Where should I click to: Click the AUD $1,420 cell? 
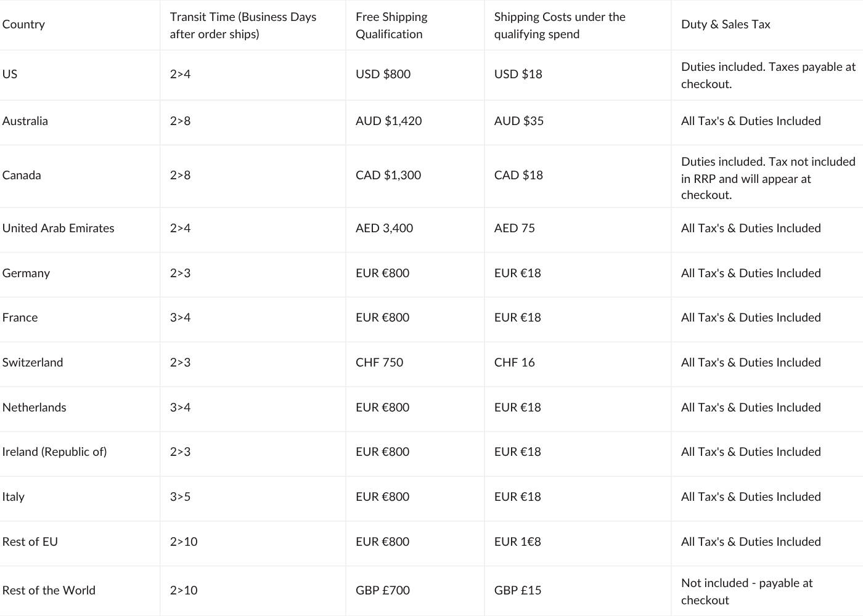tap(388, 121)
